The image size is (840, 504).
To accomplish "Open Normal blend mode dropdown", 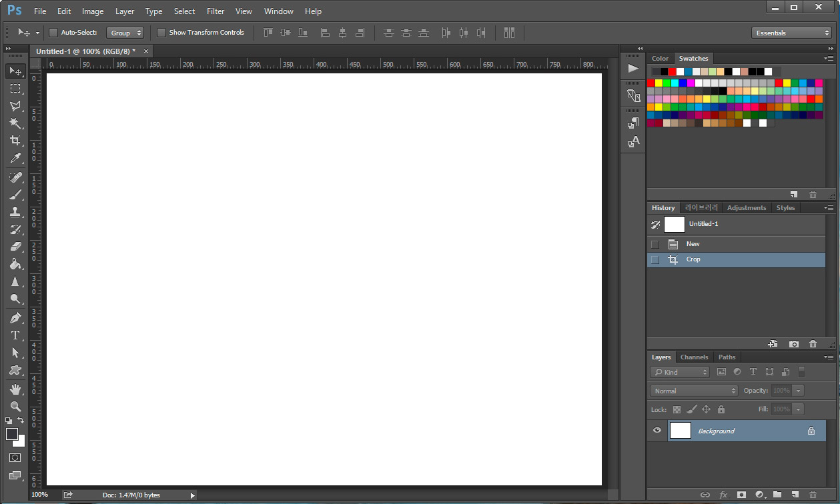I will tap(694, 391).
